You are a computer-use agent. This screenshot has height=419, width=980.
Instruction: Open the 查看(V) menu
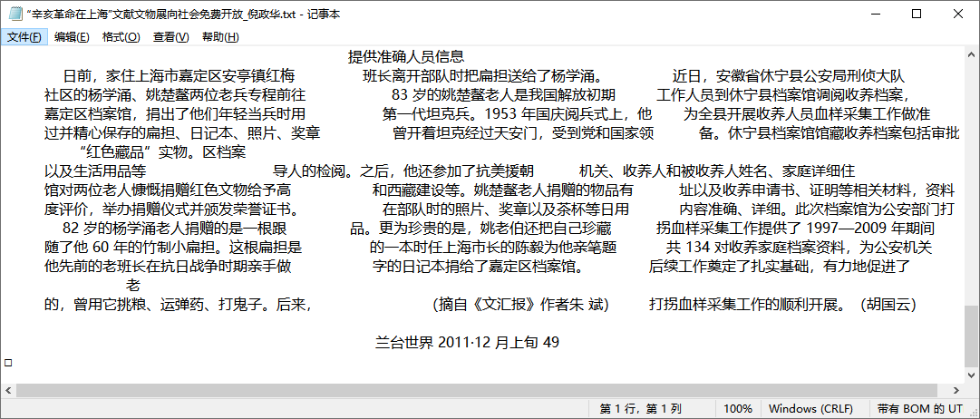pyautogui.click(x=170, y=37)
